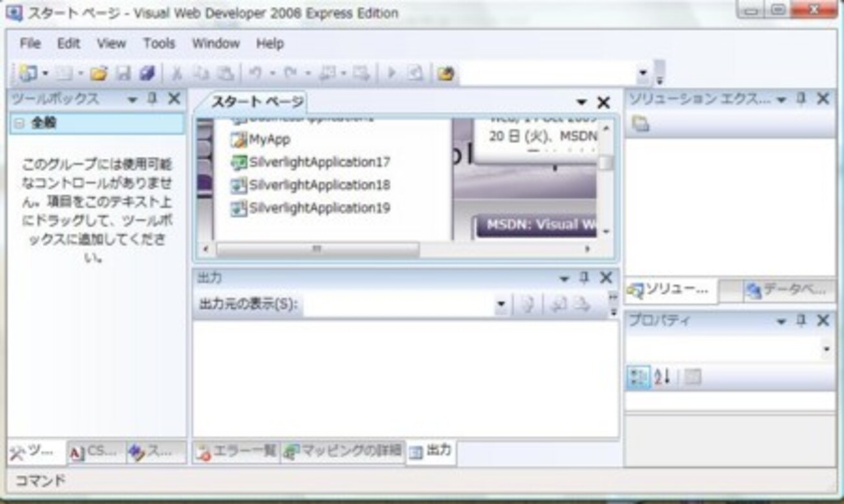Open the Output source dropdown list
Image resolution: width=844 pixels, height=504 pixels.
(501, 305)
